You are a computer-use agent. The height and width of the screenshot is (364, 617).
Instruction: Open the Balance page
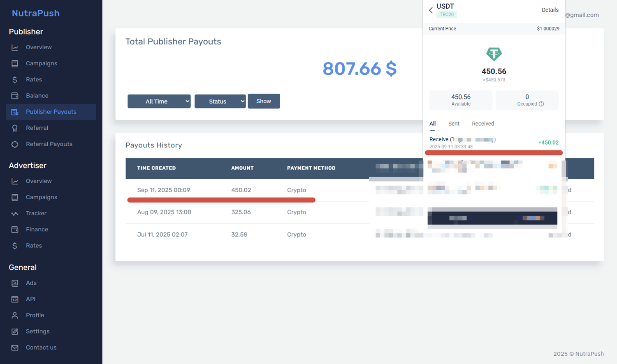[37, 96]
